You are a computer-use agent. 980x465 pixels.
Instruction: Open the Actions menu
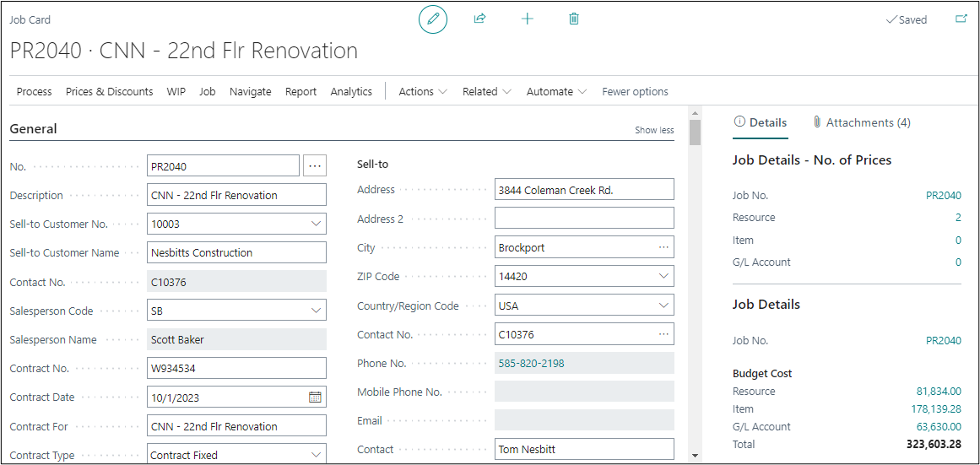tap(423, 91)
